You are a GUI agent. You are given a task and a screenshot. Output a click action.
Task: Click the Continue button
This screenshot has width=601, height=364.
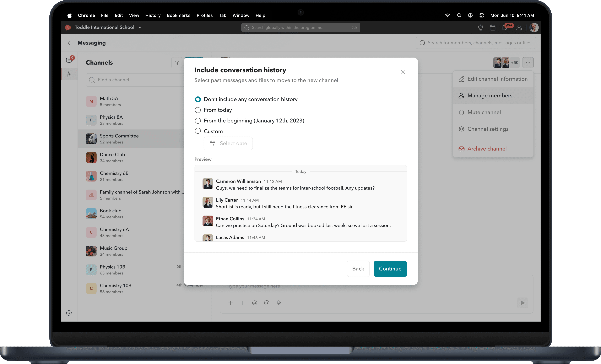pyautogui.click(x=390, y=269)
